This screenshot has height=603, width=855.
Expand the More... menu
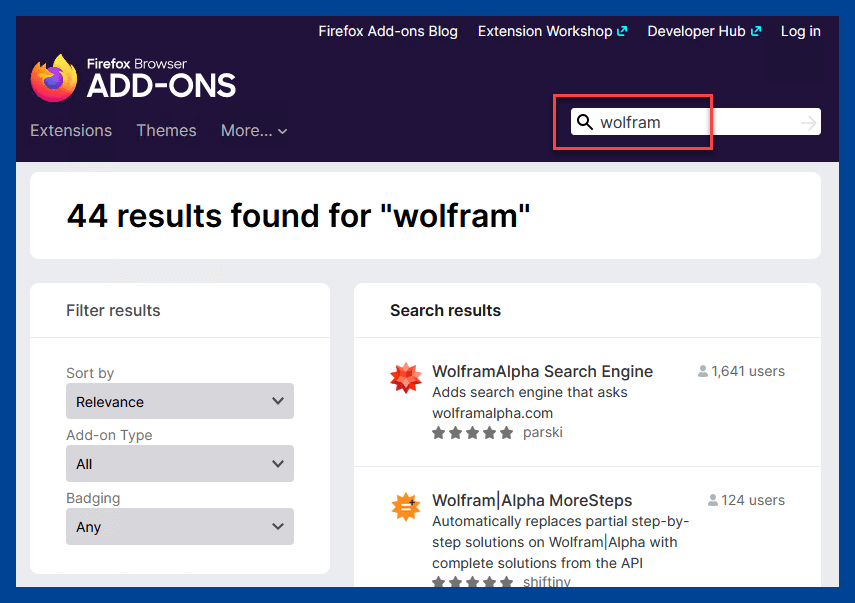click(254, 131)
